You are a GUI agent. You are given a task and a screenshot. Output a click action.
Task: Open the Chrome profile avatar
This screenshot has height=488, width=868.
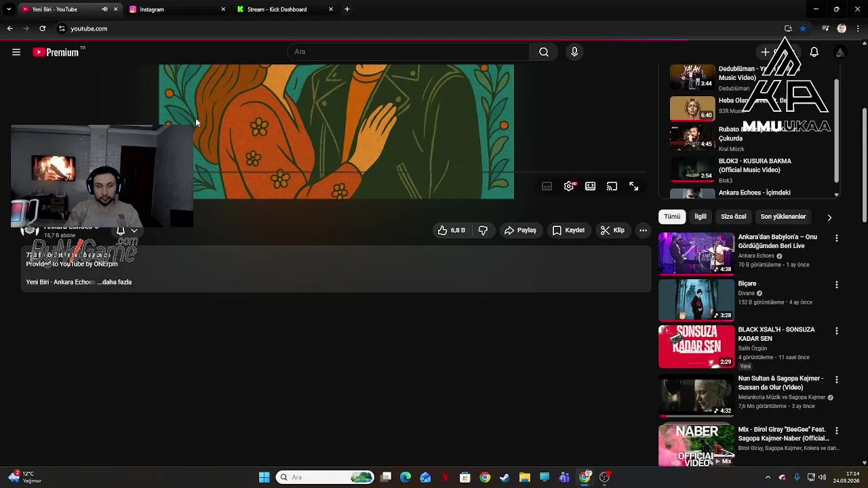[842, 28]
